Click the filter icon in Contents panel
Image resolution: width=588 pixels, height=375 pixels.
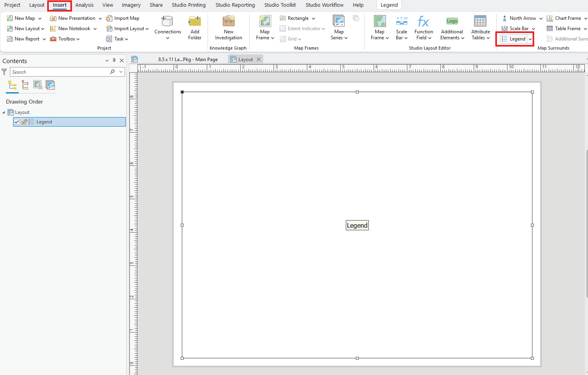4,72
